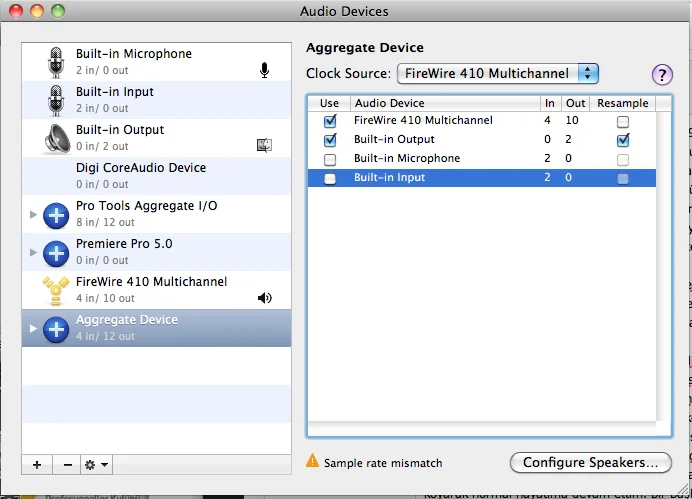Expand Premiere Pro 5.0 disclosure triangle
Viewport: 692px width, 499px height.
pyautogui.click(x=33, y=252)
